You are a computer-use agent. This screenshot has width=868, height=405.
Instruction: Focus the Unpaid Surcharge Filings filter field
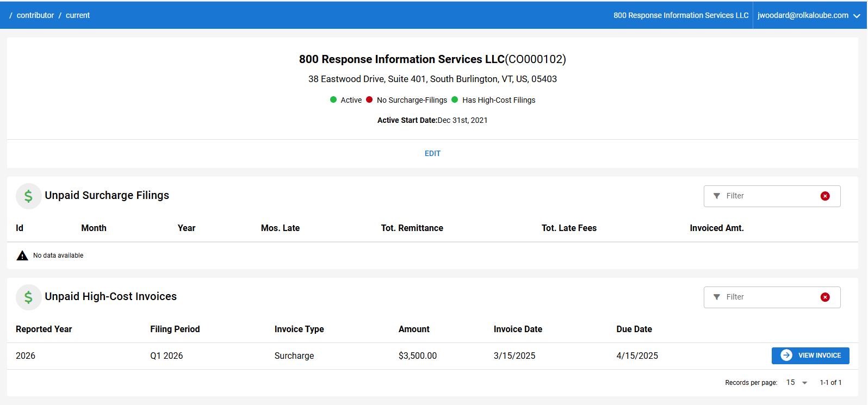coord(772,196)
